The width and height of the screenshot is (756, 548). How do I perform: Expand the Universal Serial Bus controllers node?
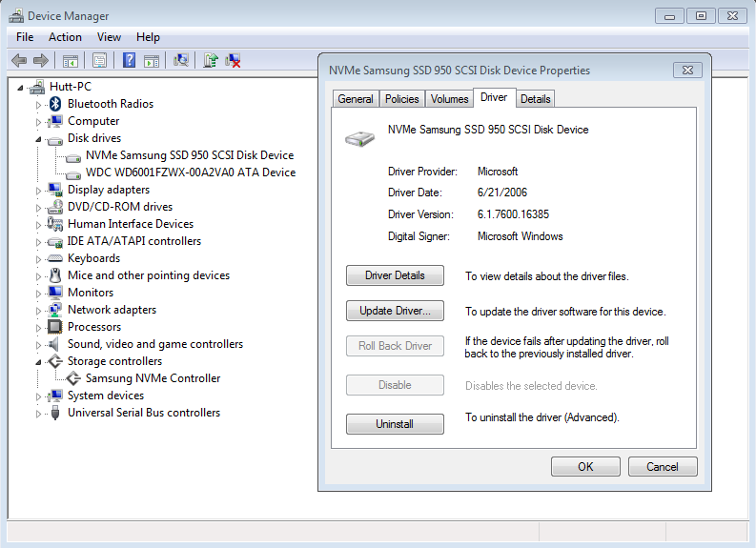pos(38,414)
